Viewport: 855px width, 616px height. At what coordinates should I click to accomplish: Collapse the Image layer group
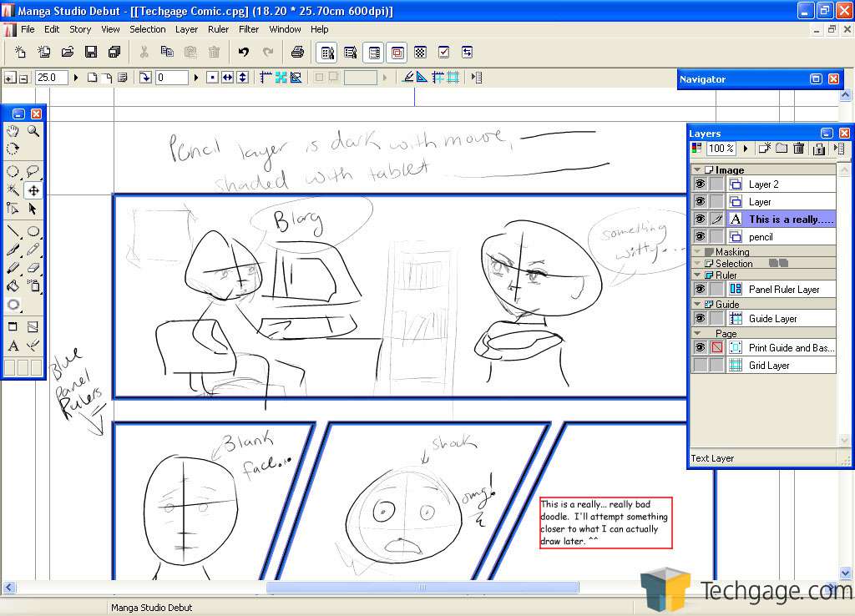(697, 170)
